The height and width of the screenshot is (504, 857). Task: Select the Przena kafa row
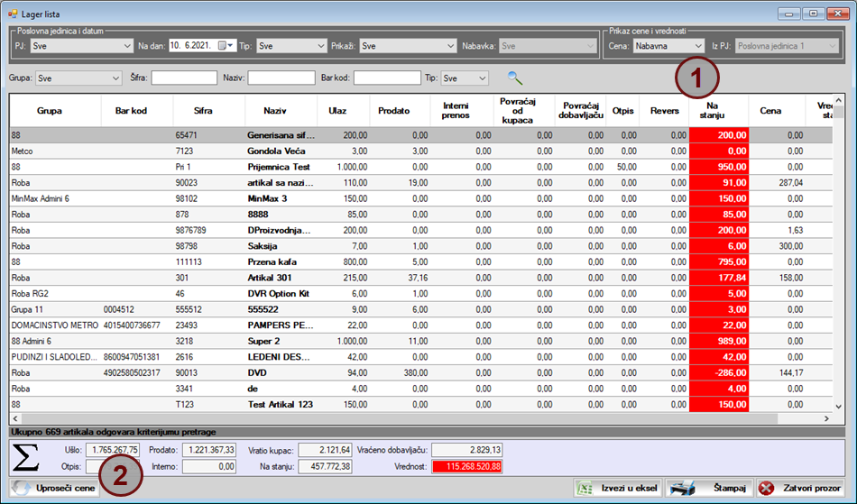[x=421, y=261]
